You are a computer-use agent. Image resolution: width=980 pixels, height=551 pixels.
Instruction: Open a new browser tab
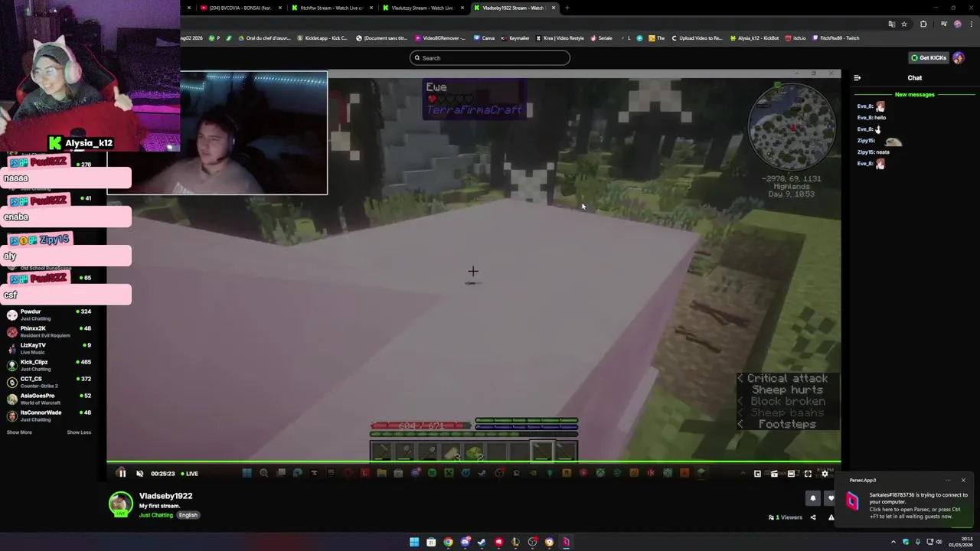567,8
